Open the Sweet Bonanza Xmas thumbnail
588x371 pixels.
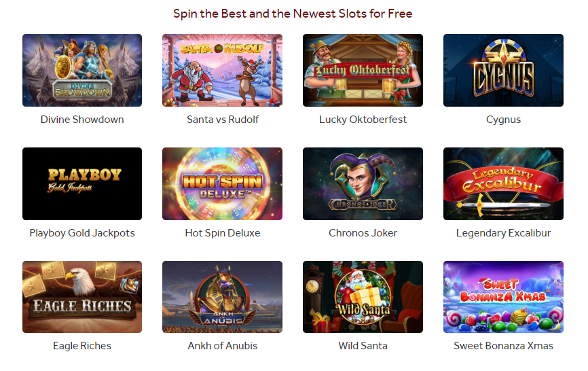point(503,297)
